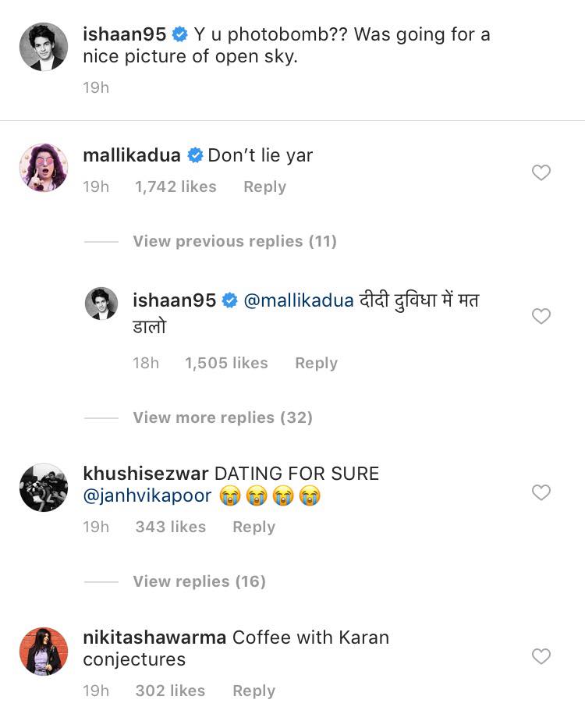Reply to khushisezwar's comment

[x=253, y=527]
